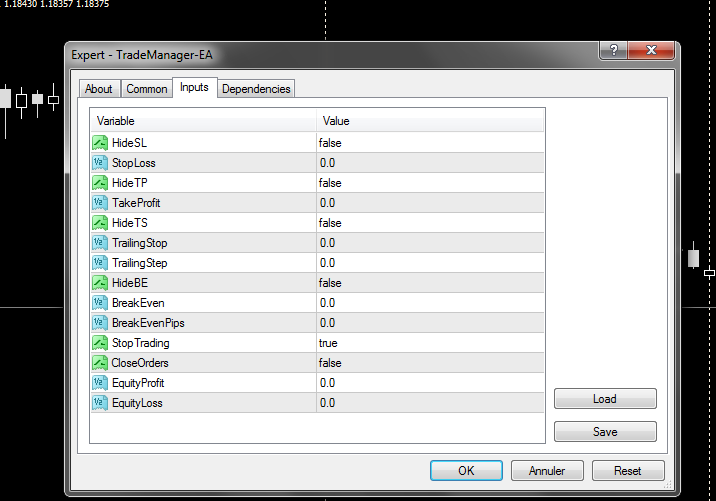Click the HideTP boolean variable icon
The image size is (716, 501).
pos(100,183)
